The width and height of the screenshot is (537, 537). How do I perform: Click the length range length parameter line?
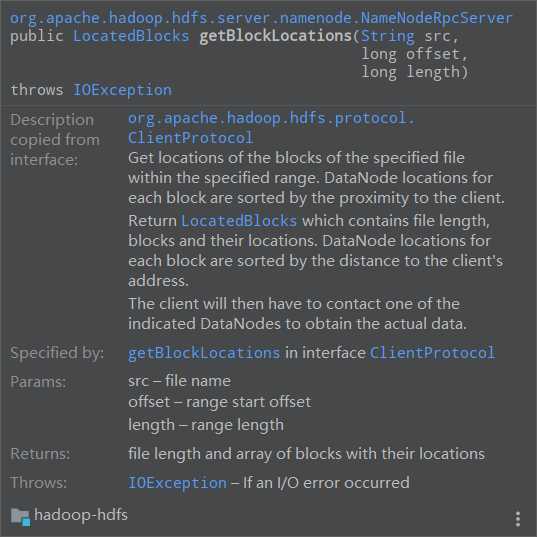[206, 425]
